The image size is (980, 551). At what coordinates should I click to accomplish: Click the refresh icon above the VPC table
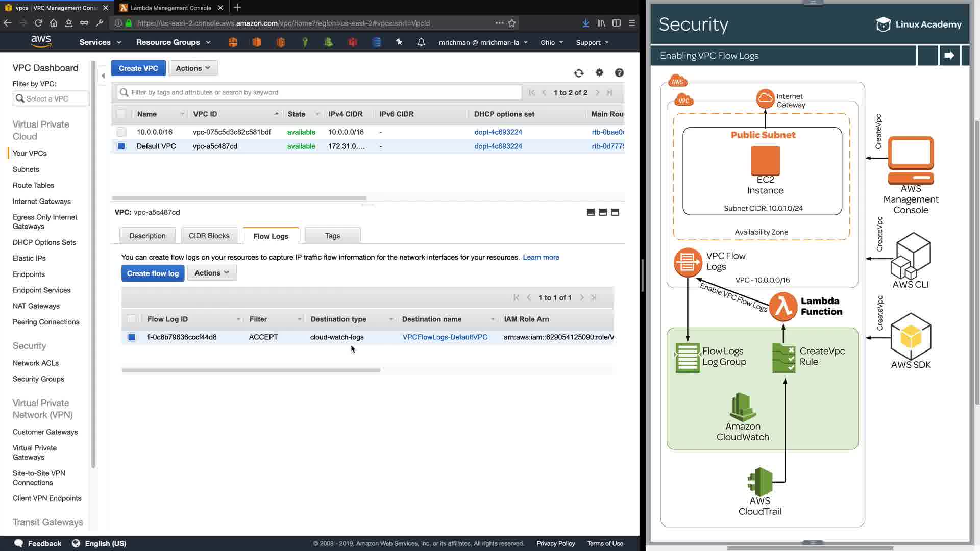pos(578,73)
